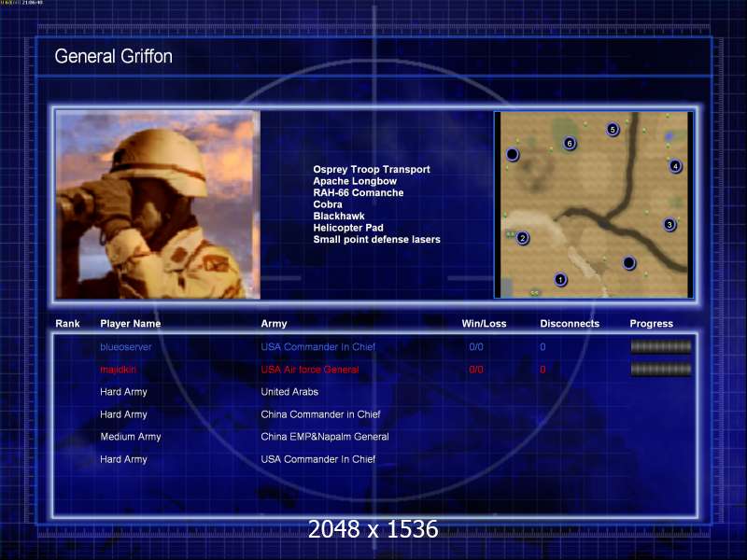
Task: Select the Osprey Troop Transport entry
Action: coord(372,169)
